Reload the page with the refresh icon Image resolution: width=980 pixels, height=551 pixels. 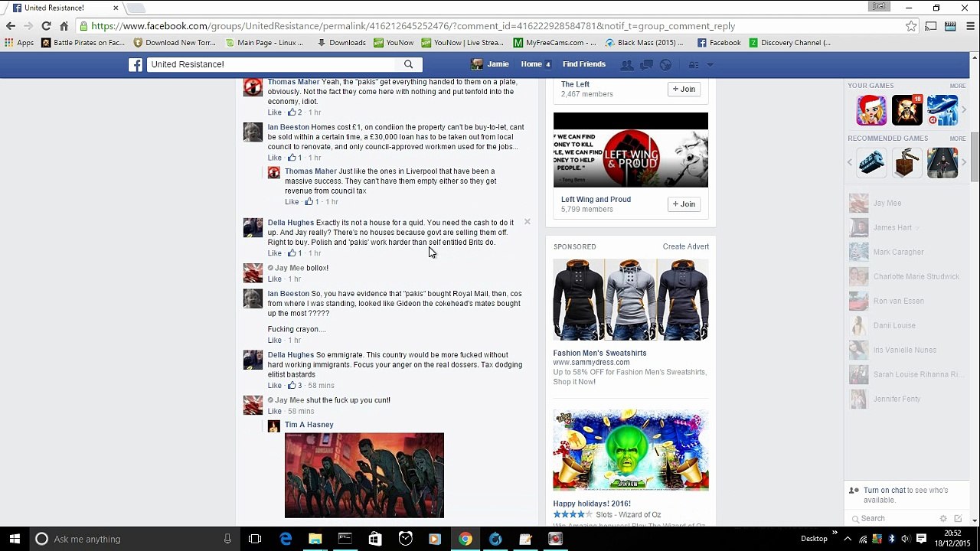[46, 26]
